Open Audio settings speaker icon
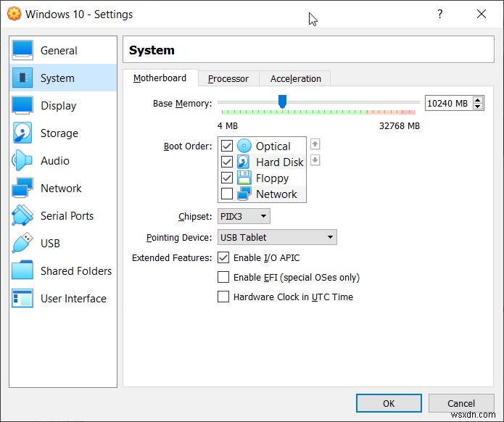 pyautogui.click(x=22, y=160)
